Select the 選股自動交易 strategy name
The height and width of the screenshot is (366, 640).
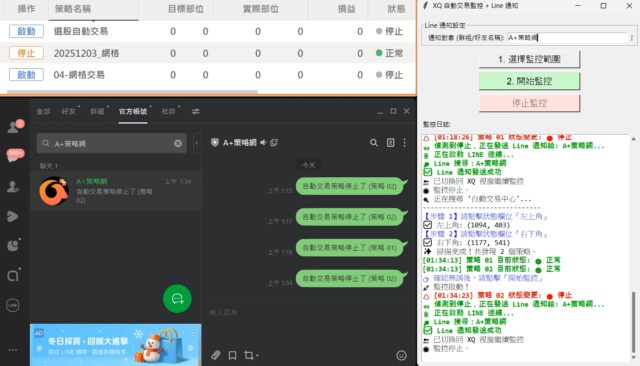pos(81,31)
